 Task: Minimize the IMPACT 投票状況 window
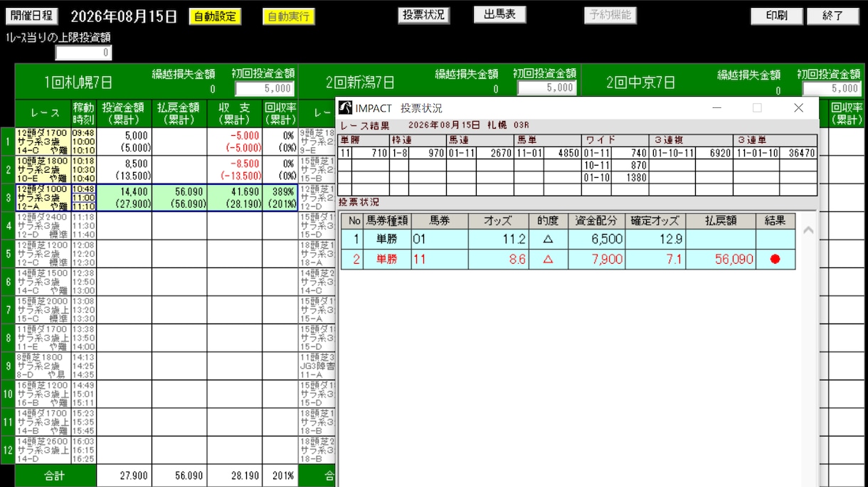[x=716, y=108]
